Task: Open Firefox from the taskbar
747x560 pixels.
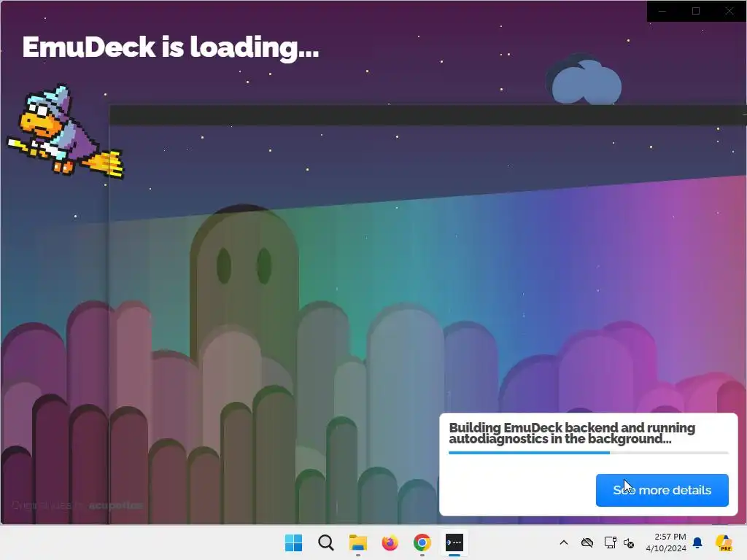Action: 390,542
